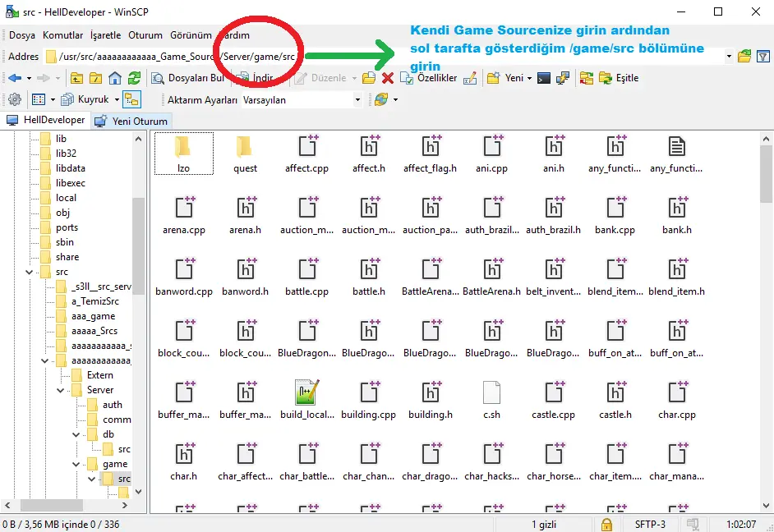Select the affect_flag.h file icon
Image resolution: width=774 pixels, height=532 pixels.
point(431,146)
